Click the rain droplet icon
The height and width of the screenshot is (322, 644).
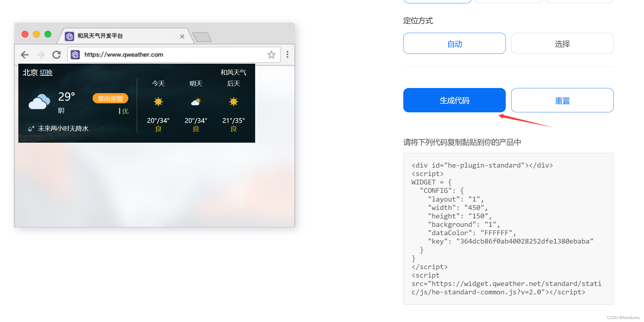[31, 129]
